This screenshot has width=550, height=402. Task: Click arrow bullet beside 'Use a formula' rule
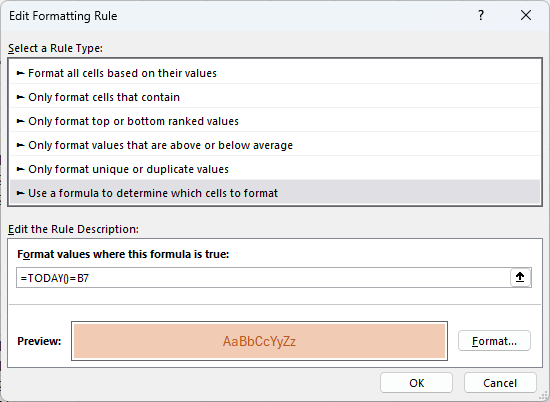21,193
